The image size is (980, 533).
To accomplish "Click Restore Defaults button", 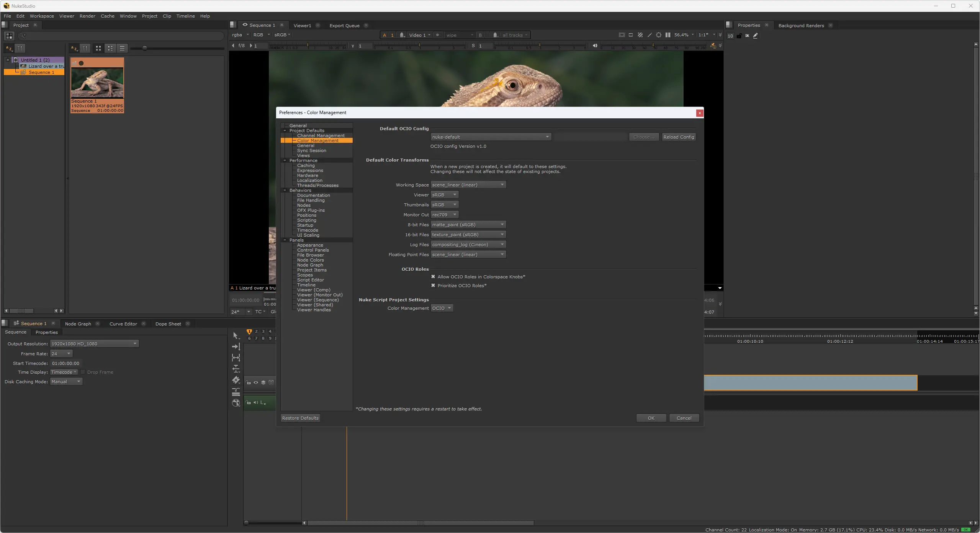I will [x=300, y=418].
